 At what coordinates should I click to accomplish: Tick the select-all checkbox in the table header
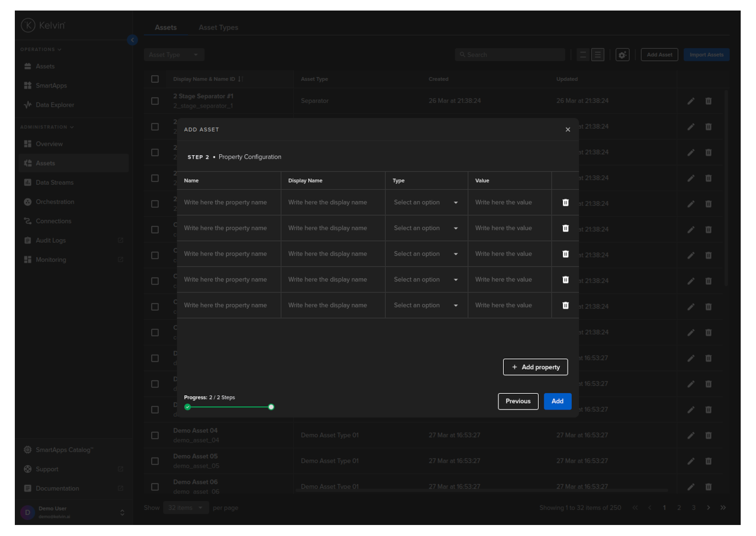coord(155,79)
